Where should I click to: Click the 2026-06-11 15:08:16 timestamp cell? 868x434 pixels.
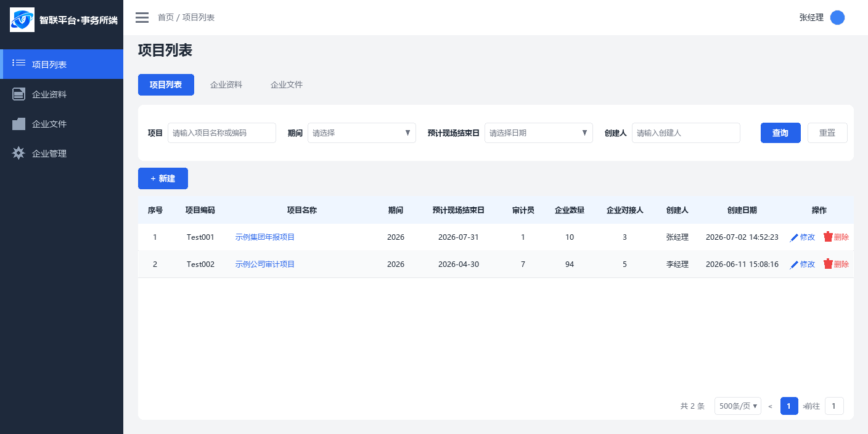pyautogui.click(x=742, y=264)
